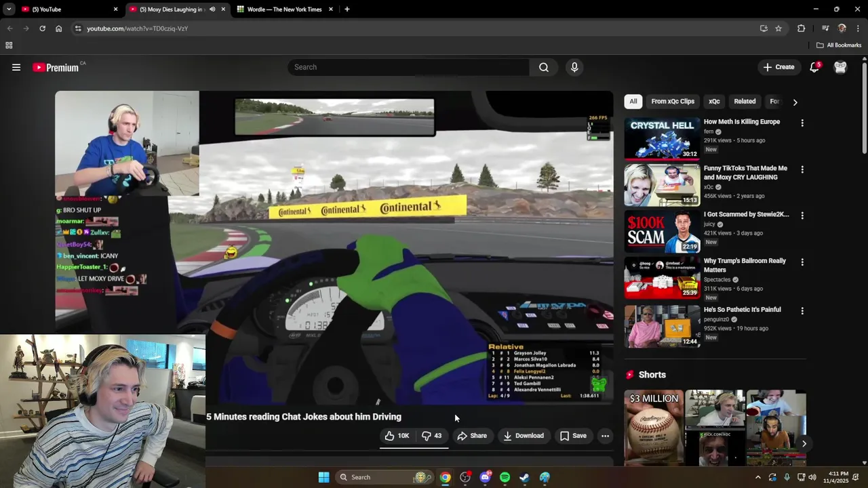Like the video with 10K likes
This screenshot has width=868, height=488.
397,436
